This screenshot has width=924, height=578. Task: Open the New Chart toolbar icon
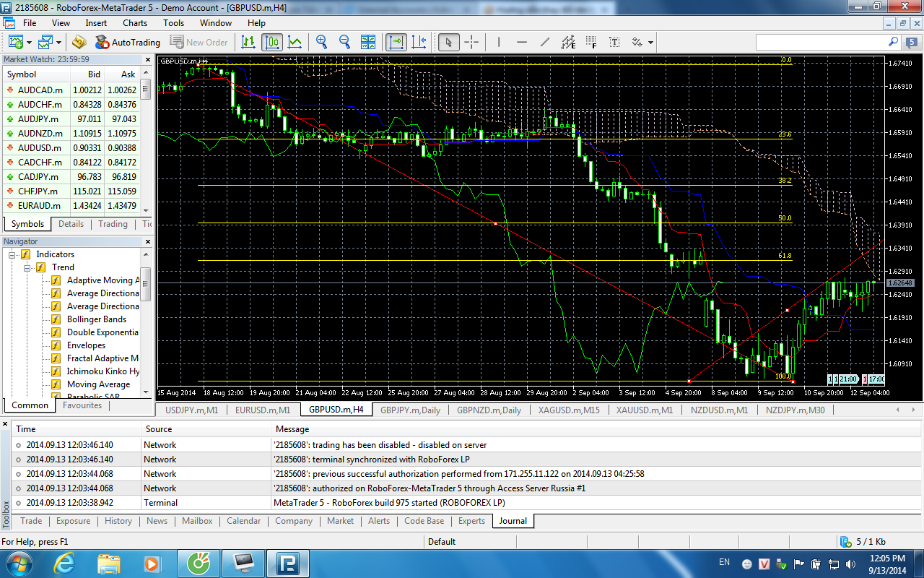click(15, 42)
